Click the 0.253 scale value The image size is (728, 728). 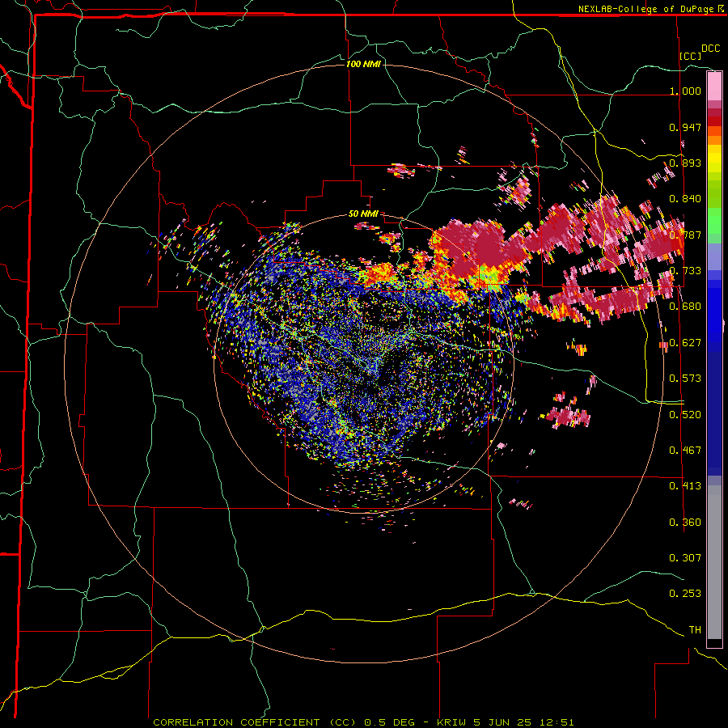pos(685,594)
